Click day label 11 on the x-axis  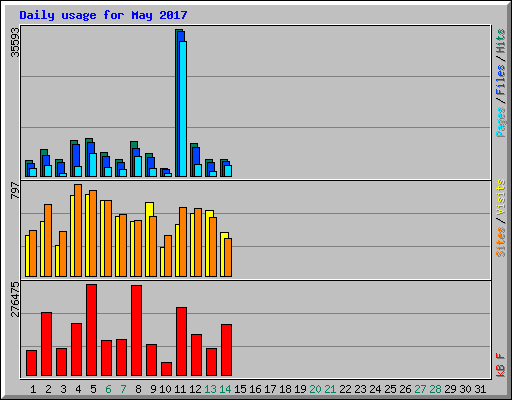[180, 389]
